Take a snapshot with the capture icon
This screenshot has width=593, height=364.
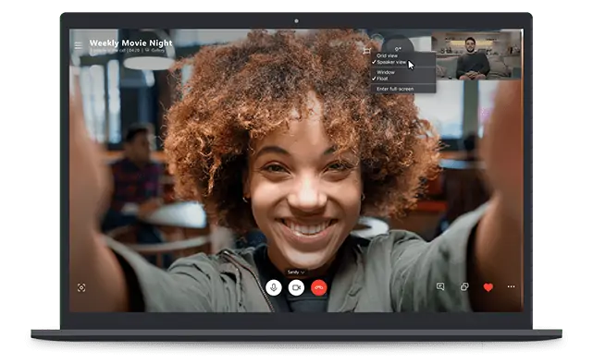[x=81, y=287]
